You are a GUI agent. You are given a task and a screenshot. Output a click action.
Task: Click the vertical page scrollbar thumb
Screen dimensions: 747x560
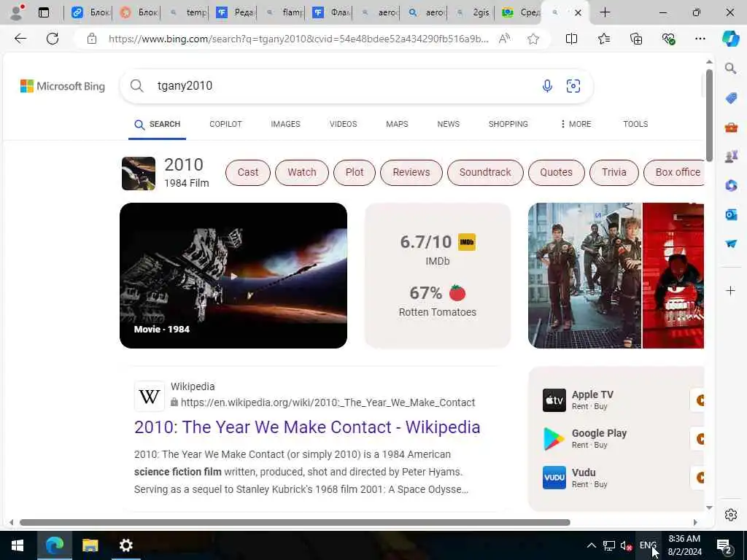(x=709, y=115)
